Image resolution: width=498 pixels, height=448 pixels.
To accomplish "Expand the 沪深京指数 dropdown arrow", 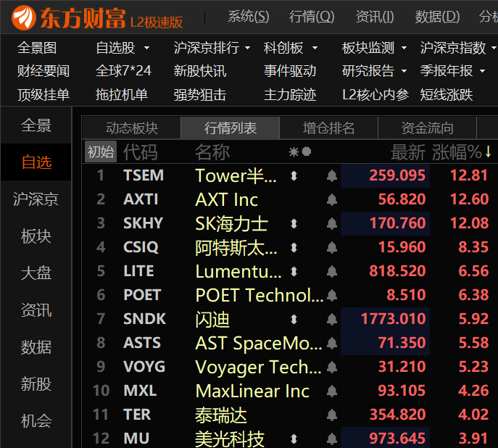I will pyautogui.click(x=494, y=49).
